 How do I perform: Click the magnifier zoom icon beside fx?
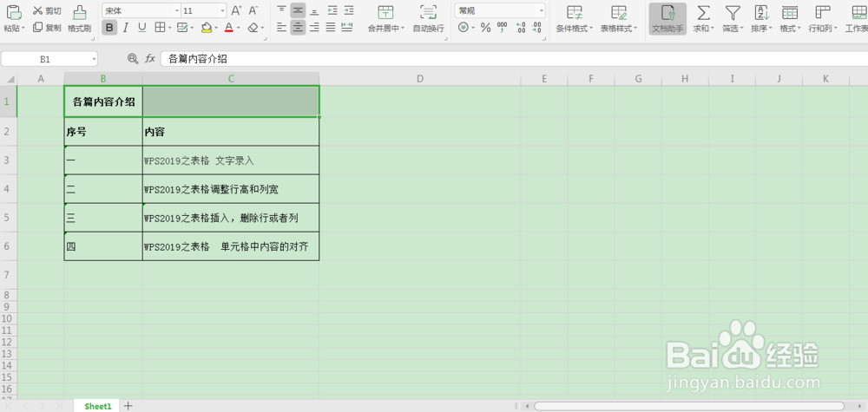(133, 59)
